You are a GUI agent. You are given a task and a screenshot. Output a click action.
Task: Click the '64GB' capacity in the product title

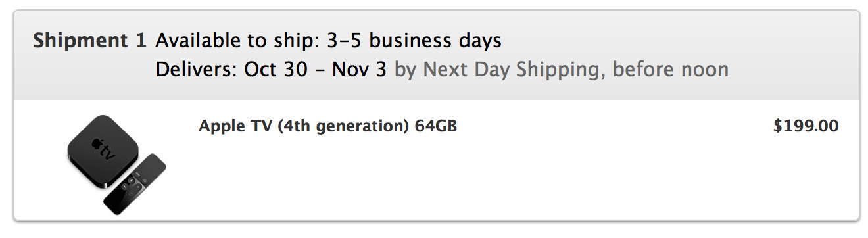pyautogui.click(x=435, y=126)
